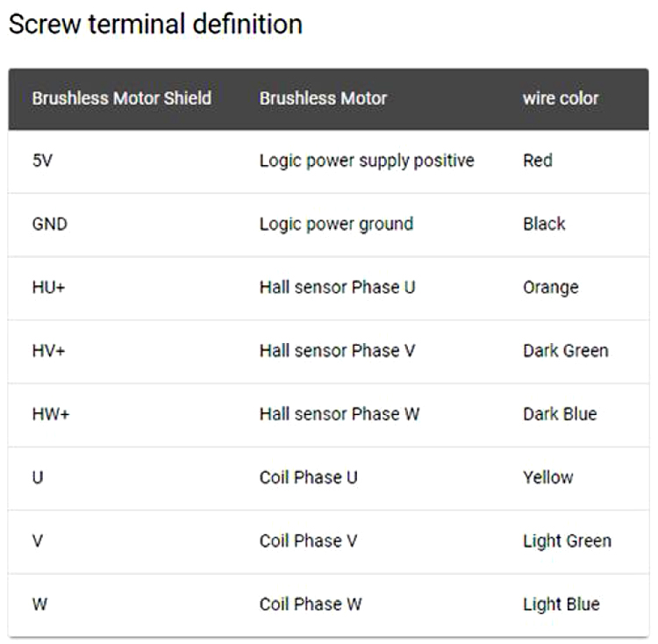Select the 5V terminal cell

pyautogui.click(x=42, y=161)
